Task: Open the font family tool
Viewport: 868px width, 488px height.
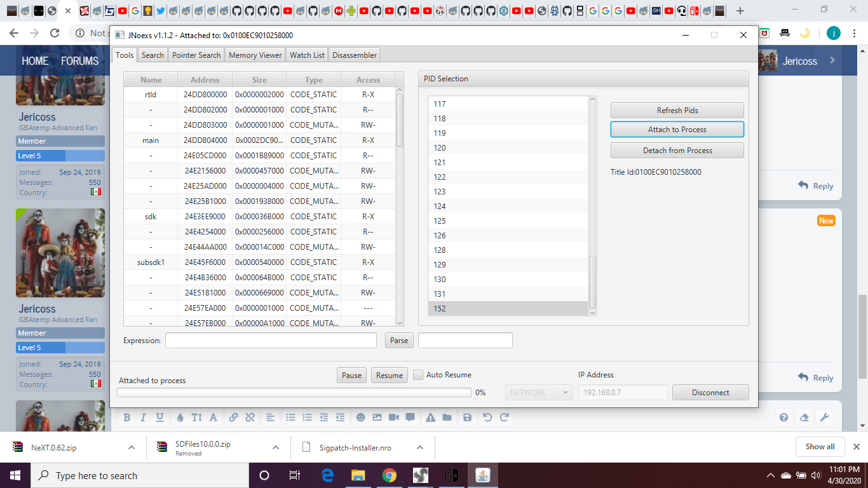Action: coord(213,417)
